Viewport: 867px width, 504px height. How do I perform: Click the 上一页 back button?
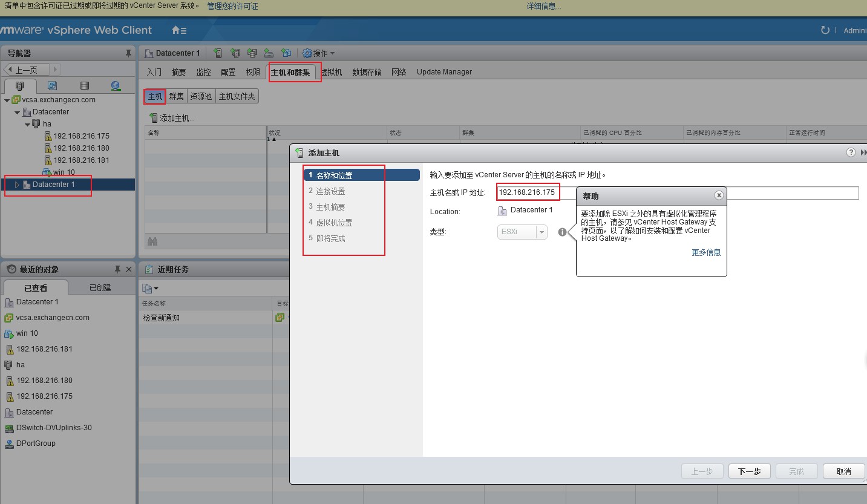tap(26, 70)
